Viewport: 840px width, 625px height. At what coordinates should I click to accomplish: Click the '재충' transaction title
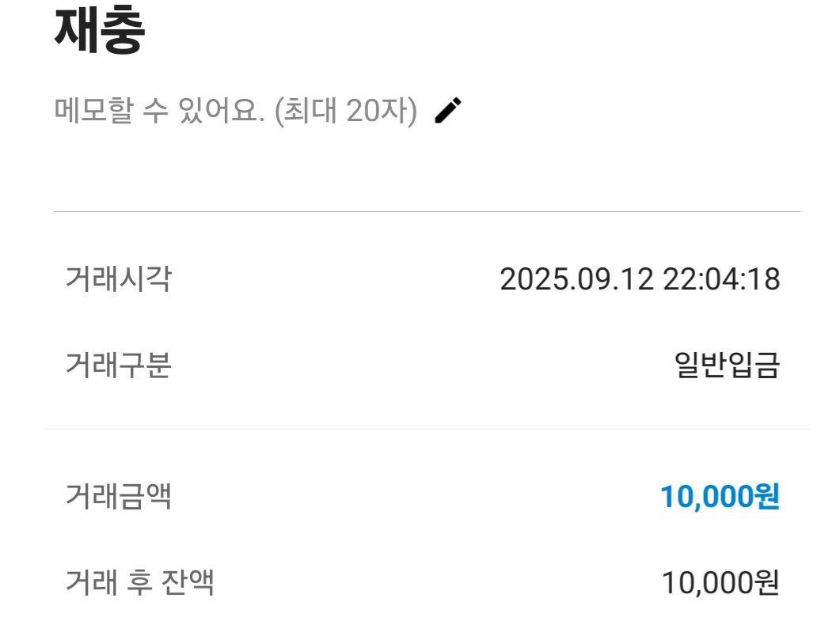100,32
